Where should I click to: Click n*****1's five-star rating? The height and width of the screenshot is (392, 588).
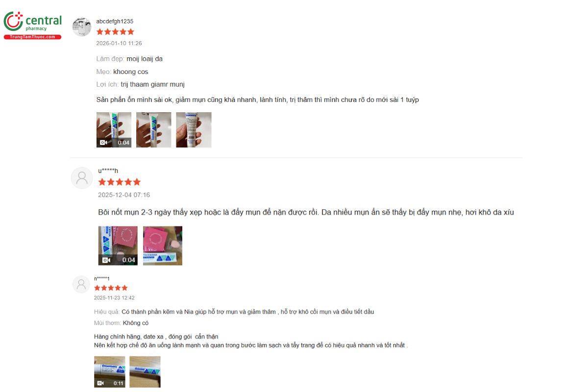pos(111,288)
